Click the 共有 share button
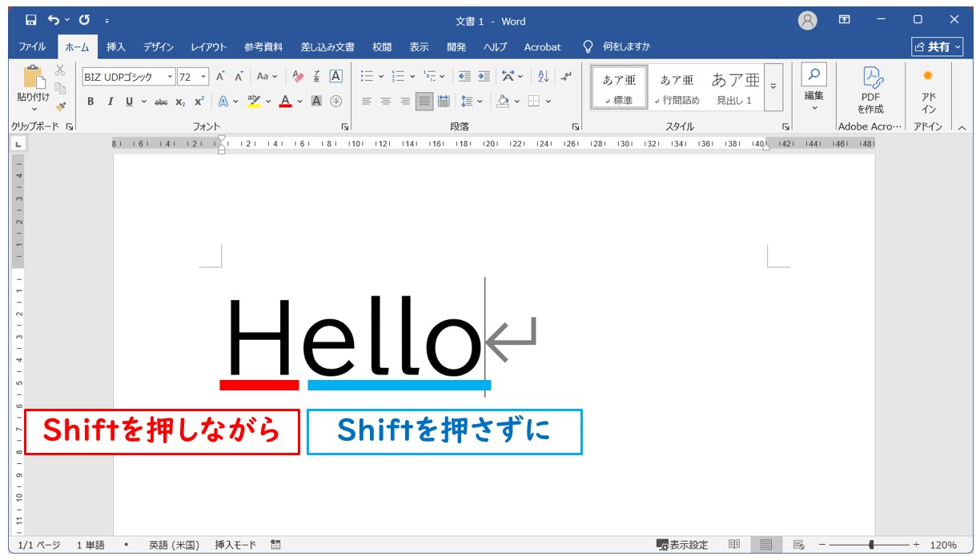Screen dimensions: 980x560 938,47
